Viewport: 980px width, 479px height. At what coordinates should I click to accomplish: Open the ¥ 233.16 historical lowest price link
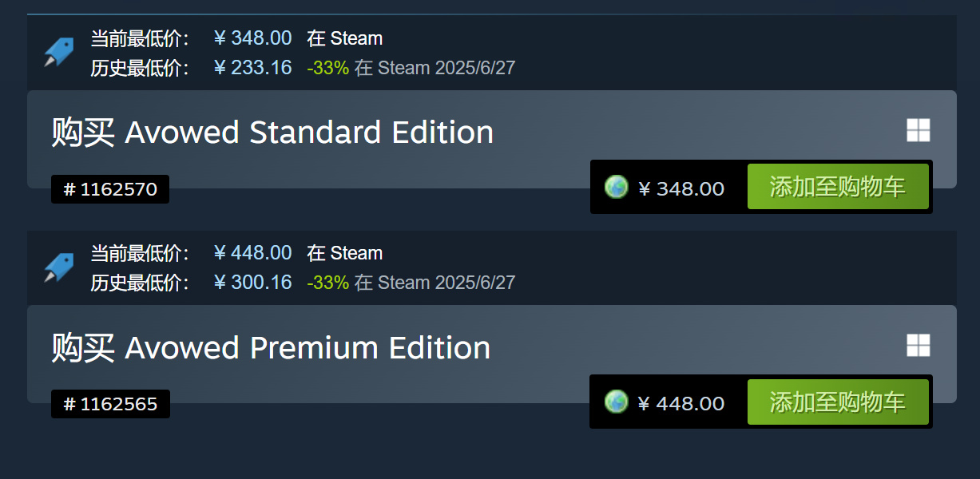[x=253, y=68]
